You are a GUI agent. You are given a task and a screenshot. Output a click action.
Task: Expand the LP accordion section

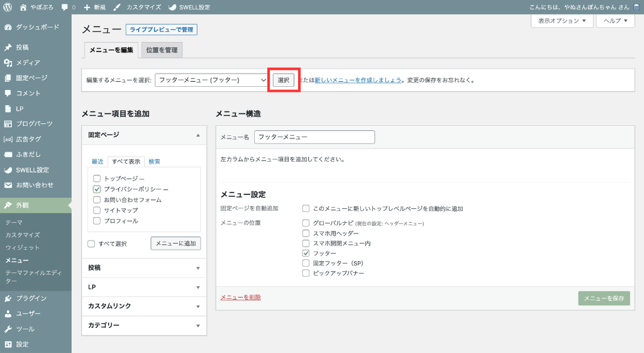coord(144,288)
